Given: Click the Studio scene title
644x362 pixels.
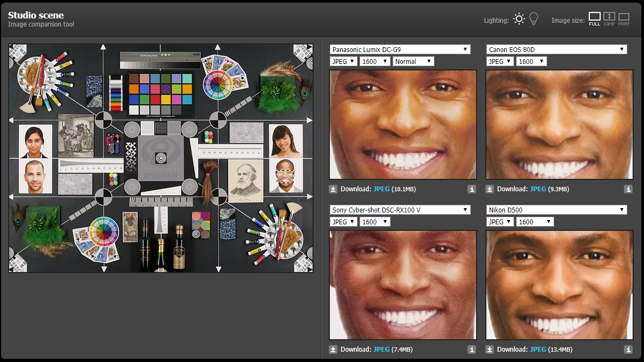Looking at the screenshot, I should tap(36, 15).
